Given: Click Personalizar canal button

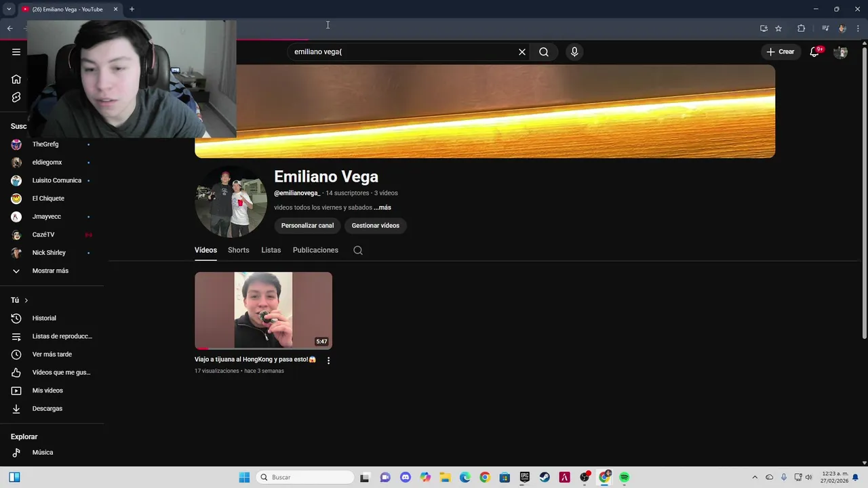Looking at the screenshot, I should (x=307, y=226).
